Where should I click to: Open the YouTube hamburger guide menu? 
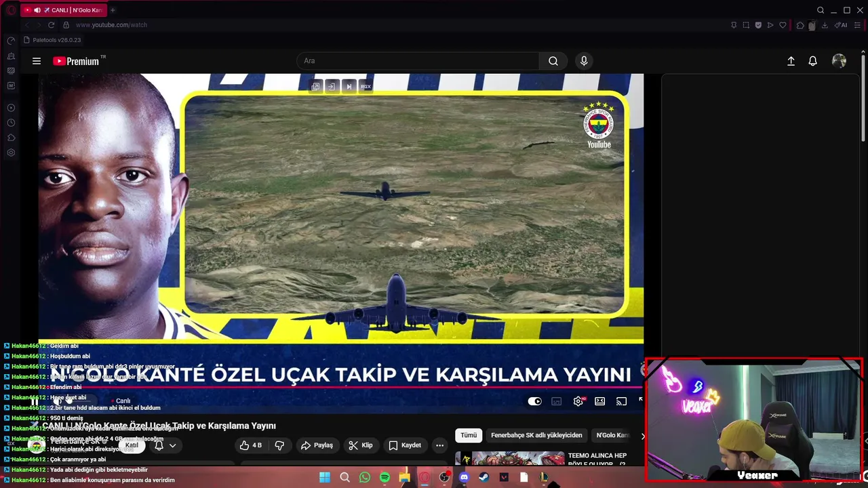(x=37, y=61)
